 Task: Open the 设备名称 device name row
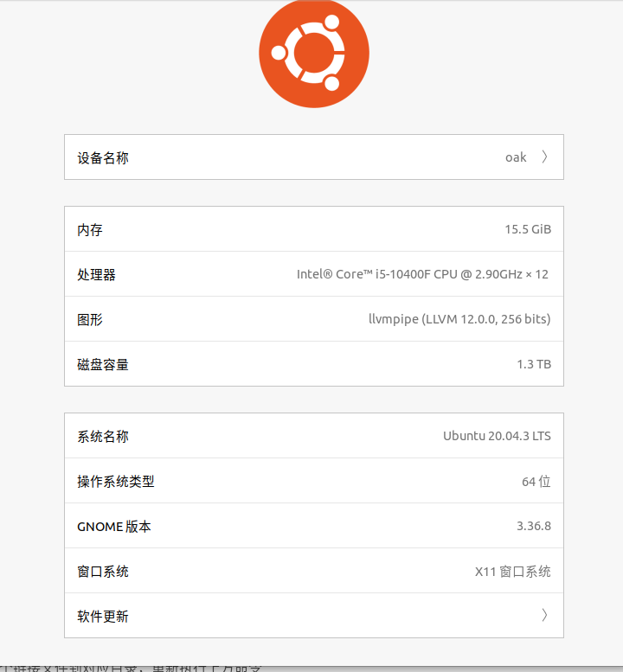pyautogui.click(x=314, y=157)
